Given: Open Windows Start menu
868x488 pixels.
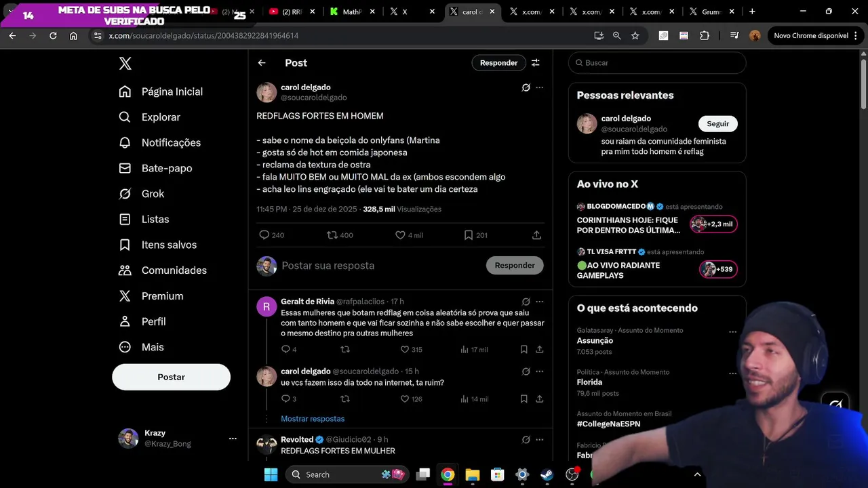Looking at the screenshot, I should pos(271,474).
